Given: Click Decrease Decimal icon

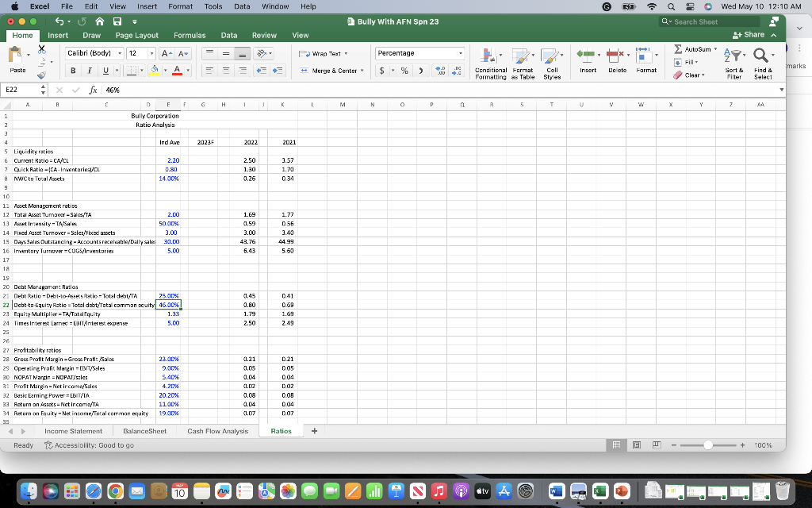Looking at the screenshot, I should coord(457,71).
